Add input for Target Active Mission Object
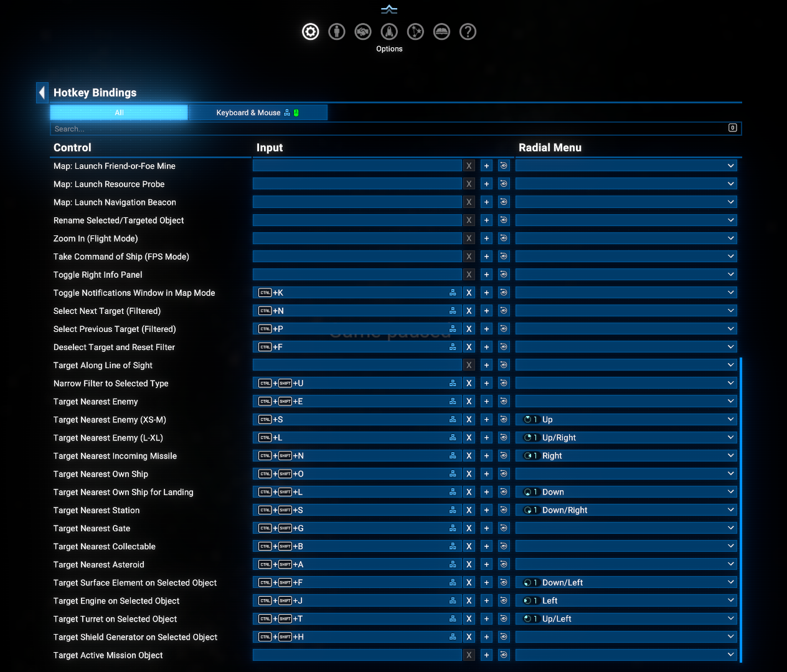This screenshot has height=672, width=787. (x=486, y=655)
